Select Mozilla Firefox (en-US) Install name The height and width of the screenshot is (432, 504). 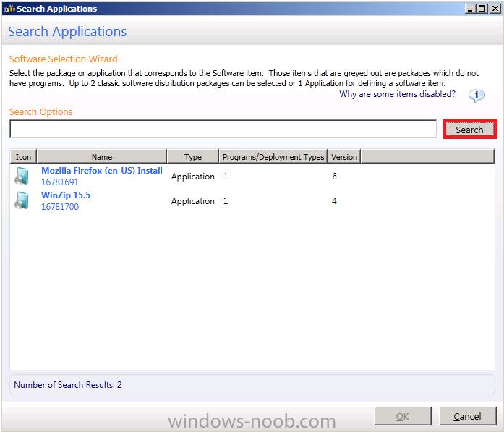tap(102, 171)
